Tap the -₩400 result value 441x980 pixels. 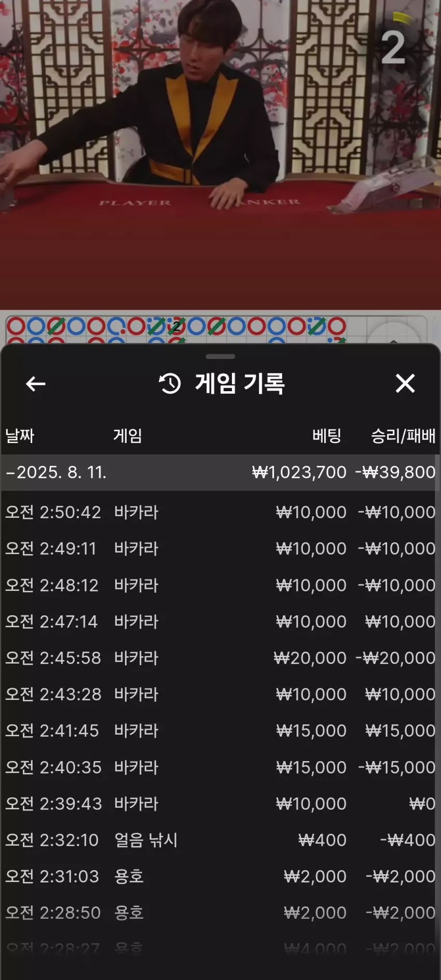coord(408,840)
